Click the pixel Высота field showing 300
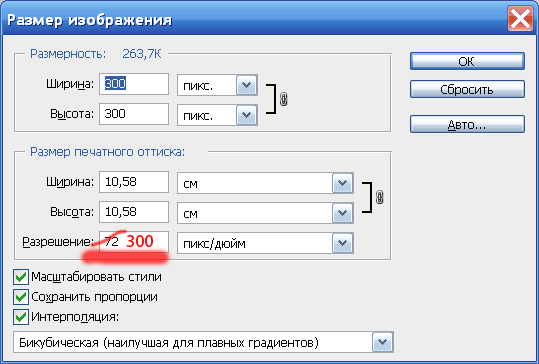 [134, 114]
